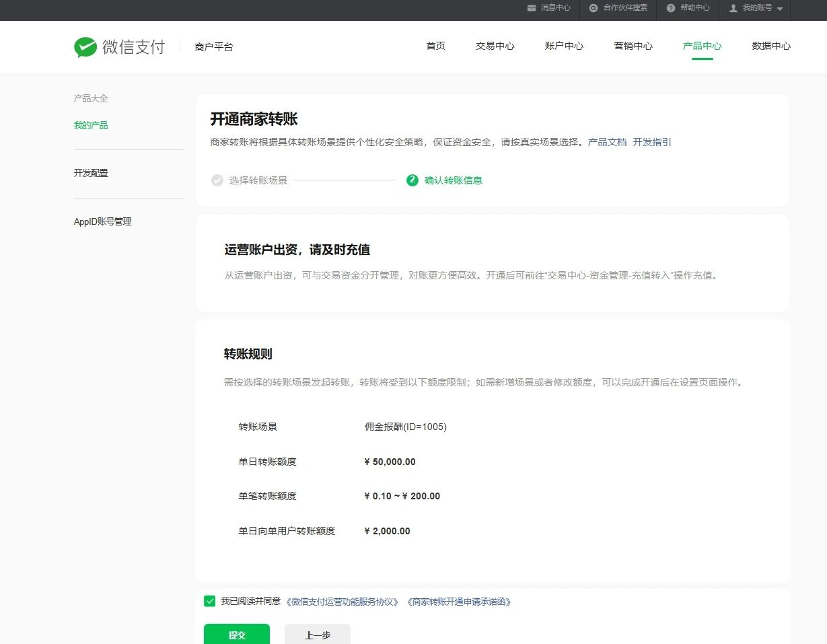Click the ¥ 50,000.00 daily quota value
Image resolution: width=827 pixels, height=644 pixels.
[x=390, y=462]
